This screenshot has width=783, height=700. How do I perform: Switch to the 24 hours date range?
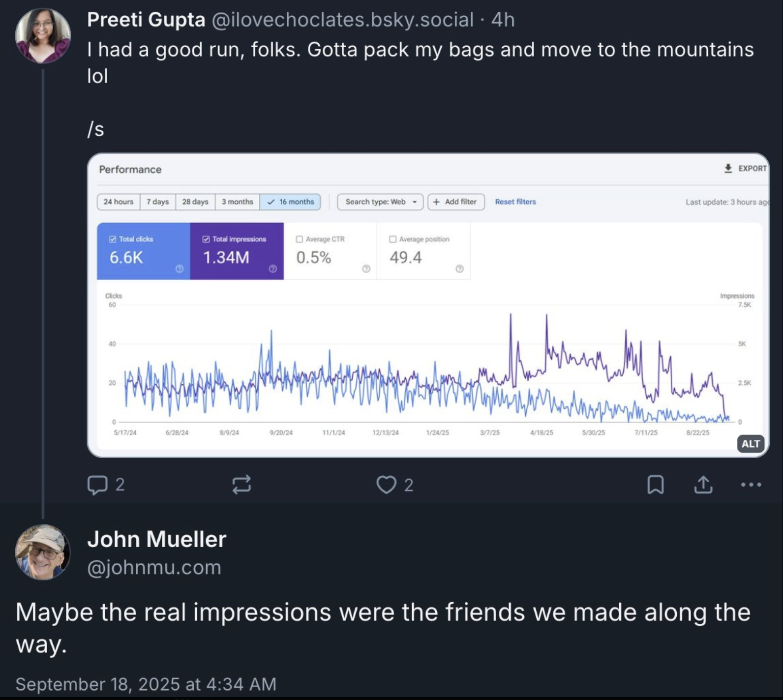118,202
